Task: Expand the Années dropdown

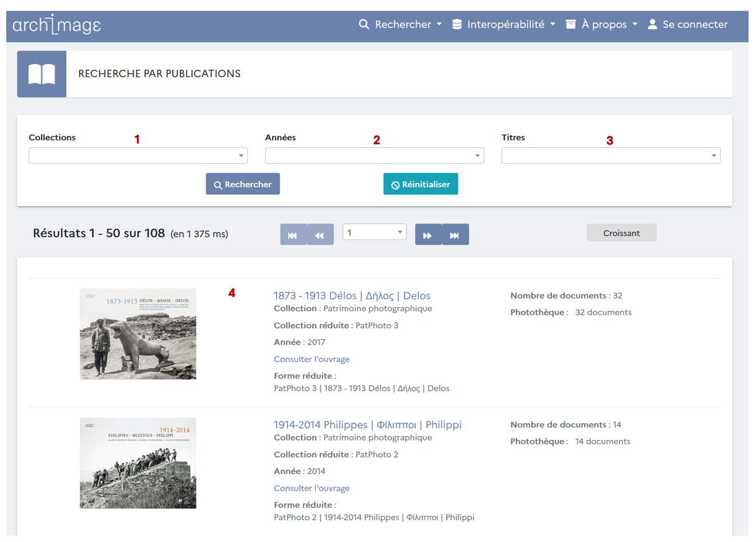Action: coord(375,155)
